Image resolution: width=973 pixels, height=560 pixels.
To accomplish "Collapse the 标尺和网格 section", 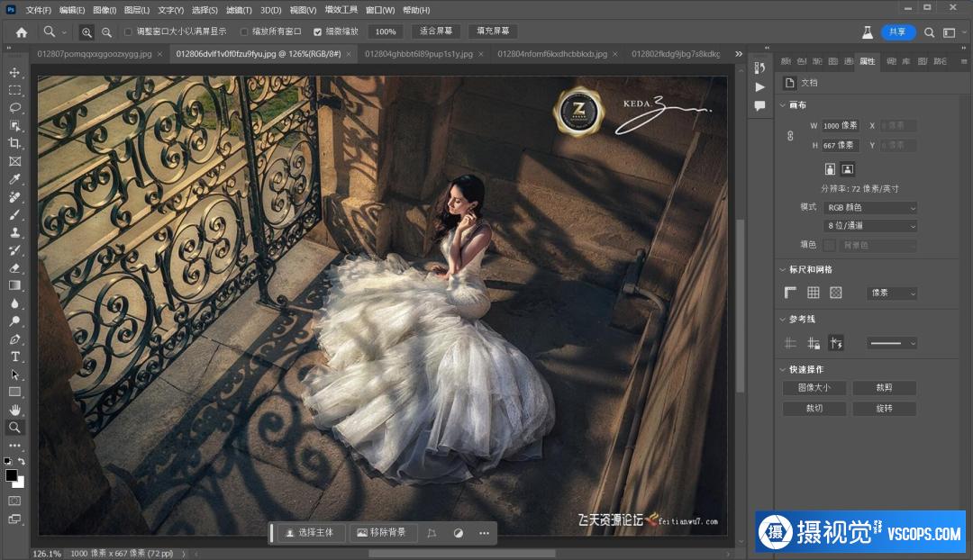I will 783,270.
